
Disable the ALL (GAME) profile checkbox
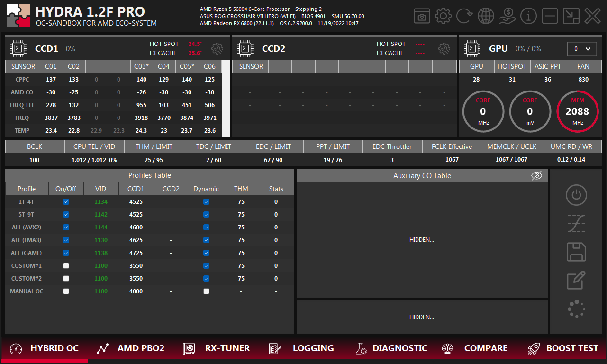pos(66,253)
